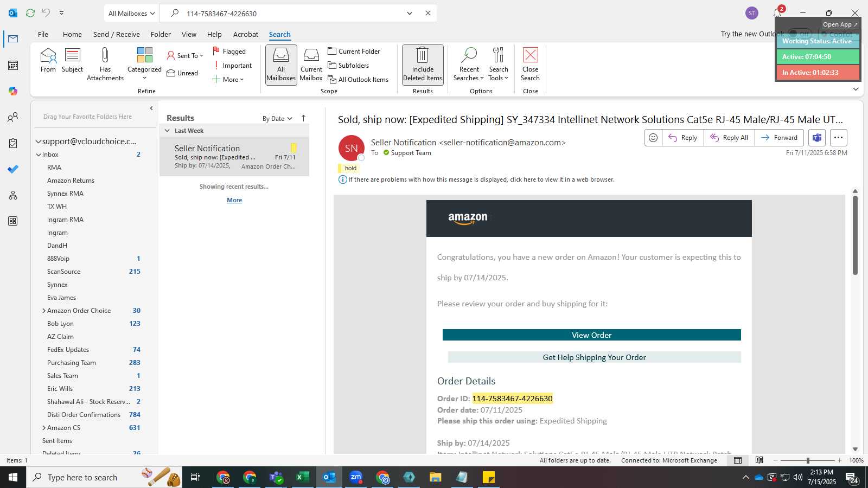Share message to Teams
The width and height of the screenshot is (868, 488).
click(817, 138)
